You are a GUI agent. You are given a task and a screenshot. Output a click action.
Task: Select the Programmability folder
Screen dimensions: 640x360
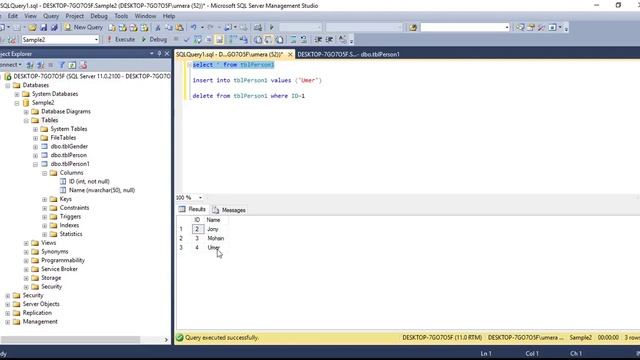coord(63,260)
